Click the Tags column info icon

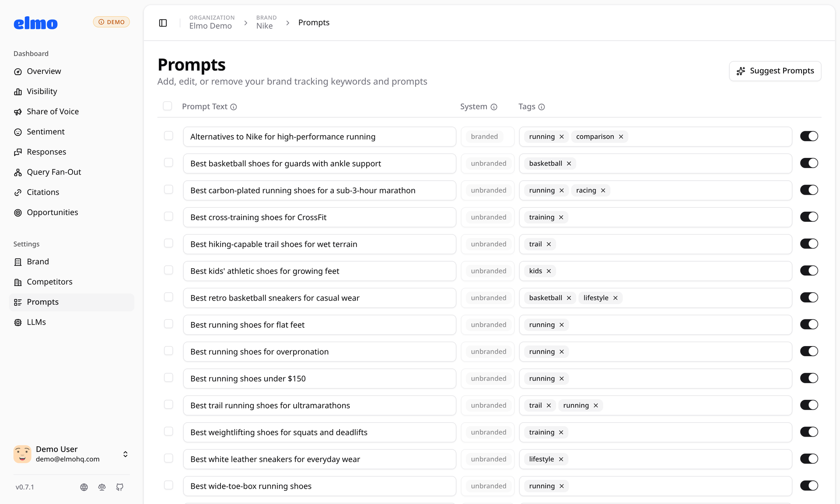tap(542, 107)
